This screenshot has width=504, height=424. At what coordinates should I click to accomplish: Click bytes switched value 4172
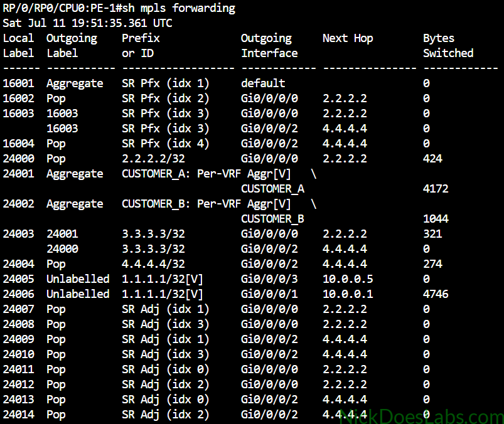(x=436, y=189)
